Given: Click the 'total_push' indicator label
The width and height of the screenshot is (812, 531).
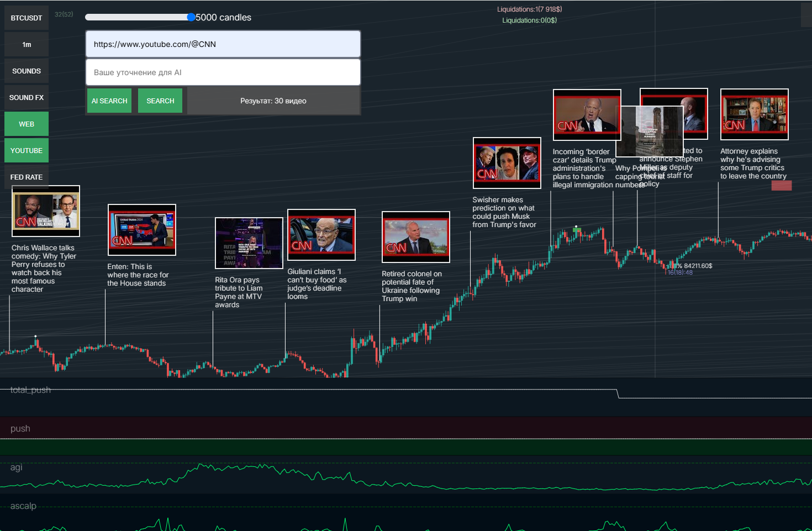Looking at the screenshot, I should [30, 390].
